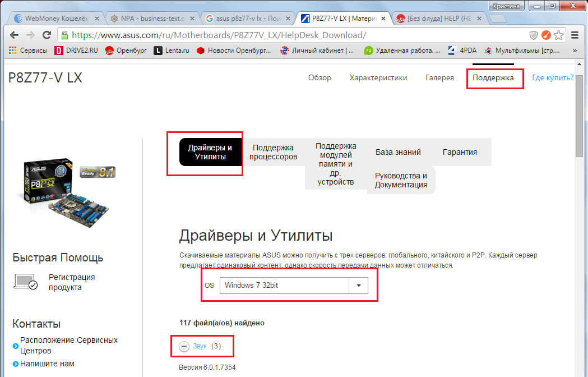The image size is (588, 377).
Task: Open the Сервисы apps shortcut
Action: (x=28, y=50)
